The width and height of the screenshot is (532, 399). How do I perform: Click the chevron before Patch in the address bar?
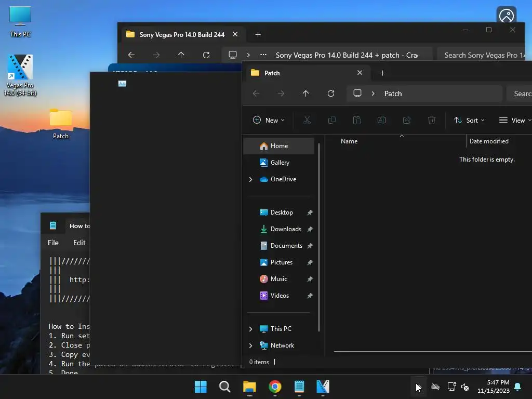coord(373,94)
